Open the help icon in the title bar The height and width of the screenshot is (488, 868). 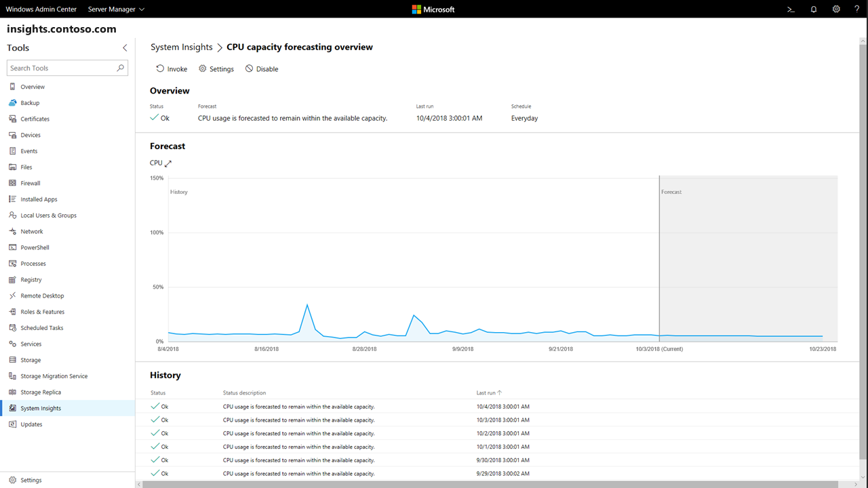[856, 9]
